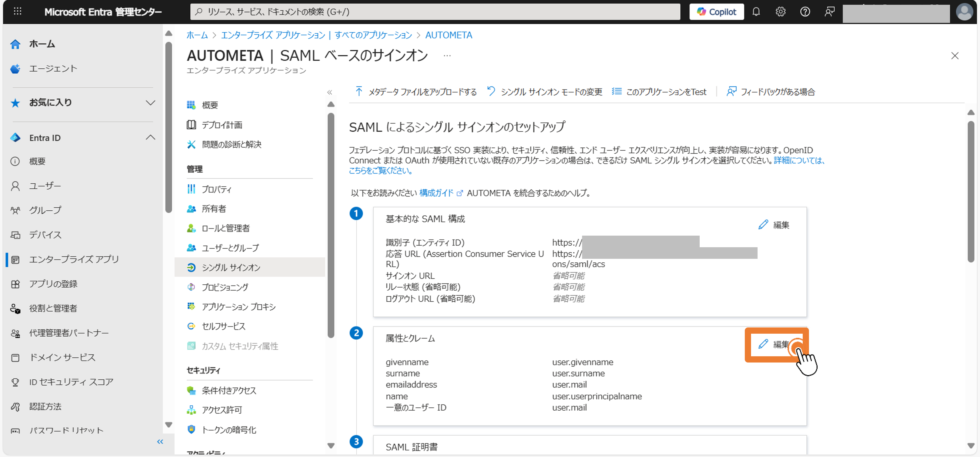Open the help question mark icon
Screen dimensions: 980x457
pyautogui.click(x=804, y=12)
